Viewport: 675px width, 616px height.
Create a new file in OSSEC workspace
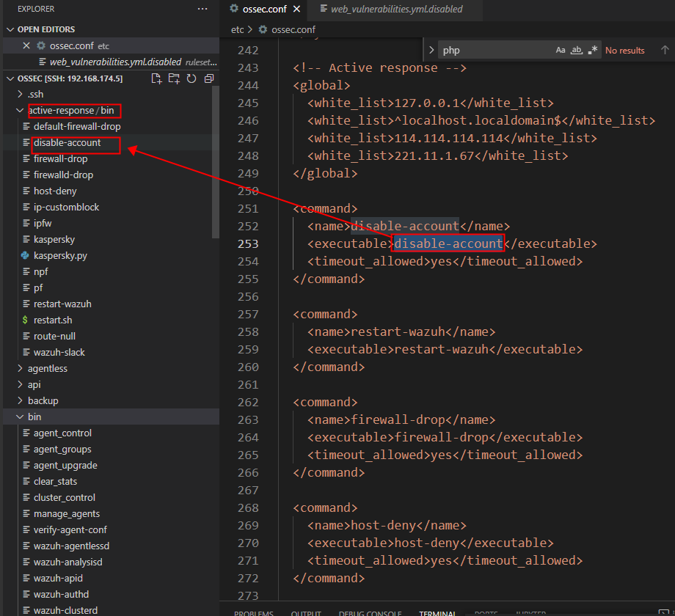(x=157, y=78)
